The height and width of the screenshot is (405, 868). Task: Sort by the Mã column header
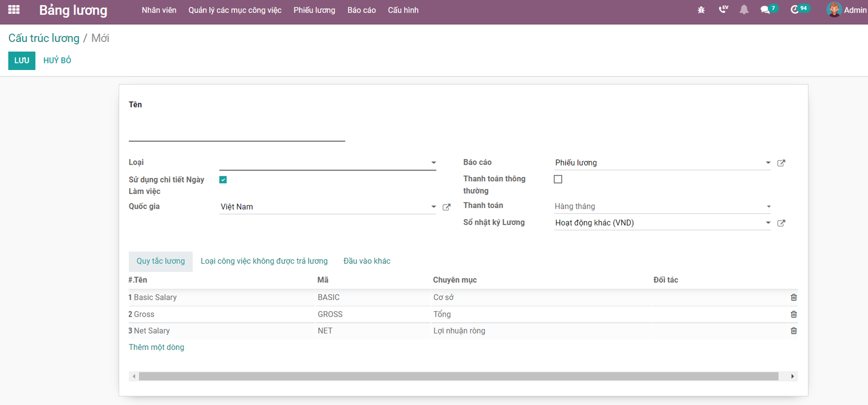(323, 280)
